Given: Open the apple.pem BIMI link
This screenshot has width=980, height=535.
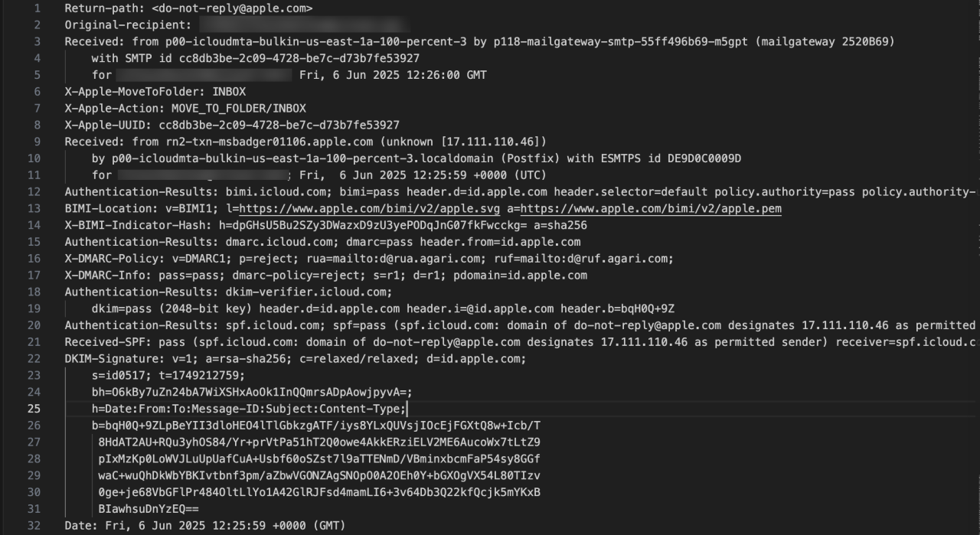Looking at the screenshot, I should click(650, 209).
